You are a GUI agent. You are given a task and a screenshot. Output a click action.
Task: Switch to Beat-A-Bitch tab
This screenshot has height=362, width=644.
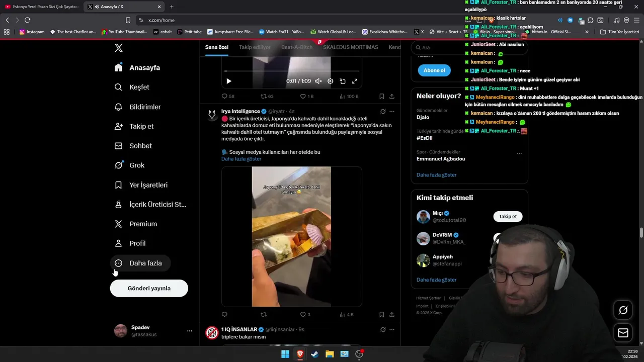tap(297, 47)
